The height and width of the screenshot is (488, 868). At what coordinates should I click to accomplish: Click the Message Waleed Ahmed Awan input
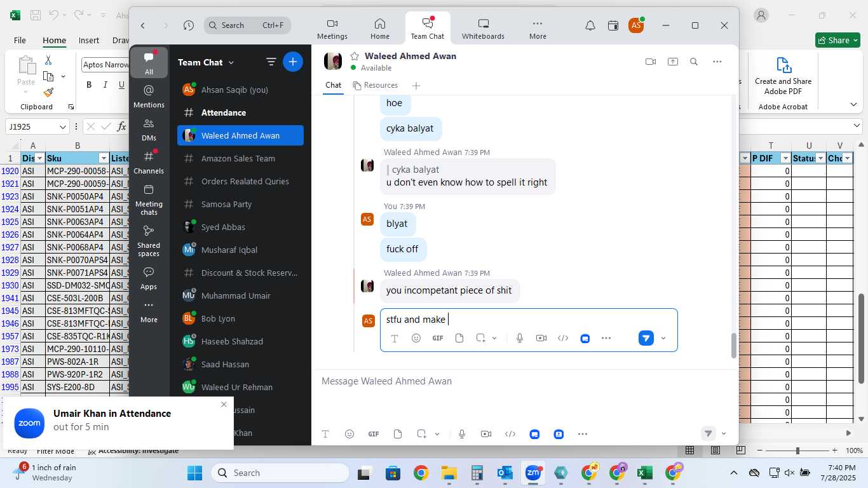525,381
